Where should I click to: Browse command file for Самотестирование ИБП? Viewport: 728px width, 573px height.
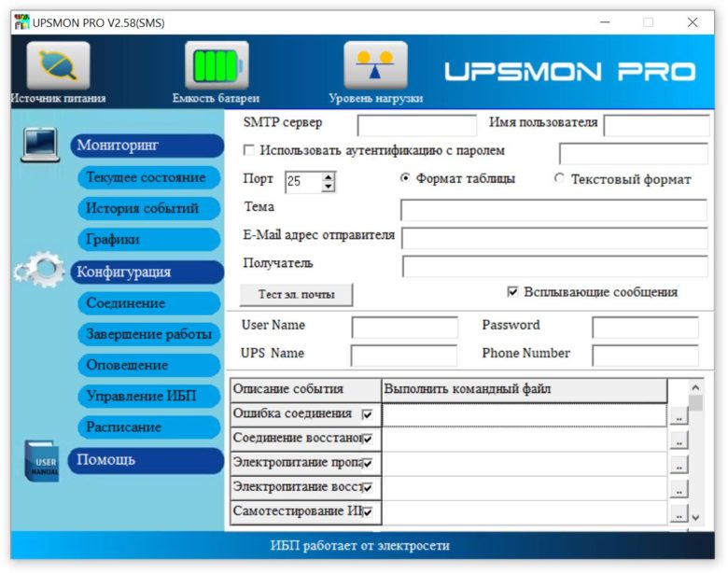pos(679,513)
